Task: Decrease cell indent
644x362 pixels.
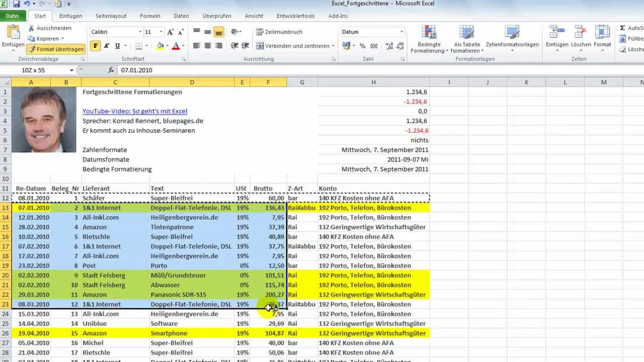Action: tap(234, 46)
